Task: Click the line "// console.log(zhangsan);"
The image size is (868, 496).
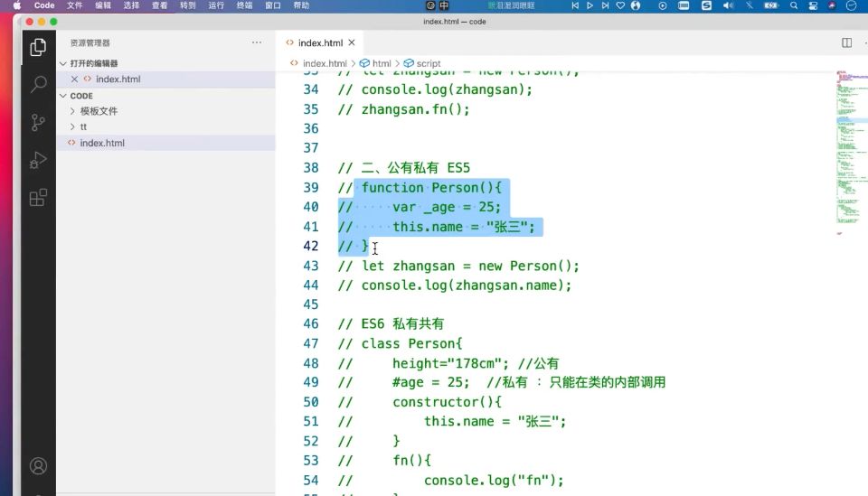Action: pos(435,89)
